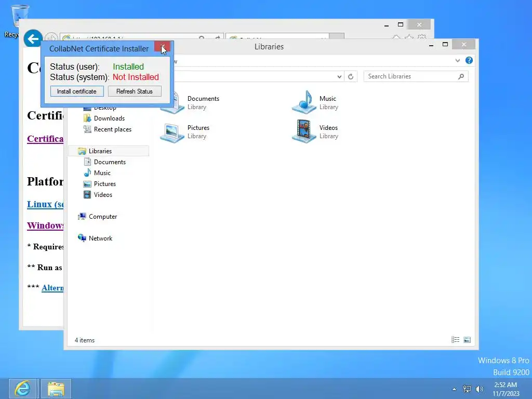Select Music under Libraries in sidebar

tap(102, 172)
